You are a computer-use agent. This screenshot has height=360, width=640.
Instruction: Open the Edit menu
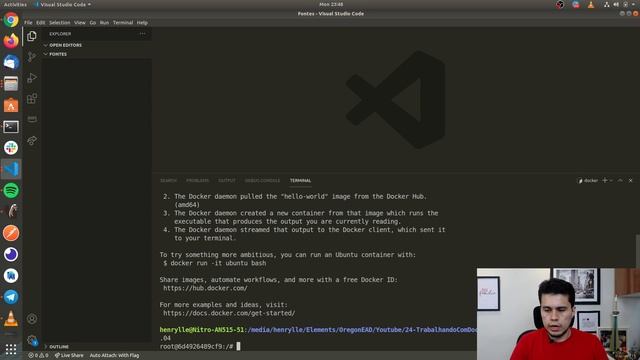click(x=41, y=23)
